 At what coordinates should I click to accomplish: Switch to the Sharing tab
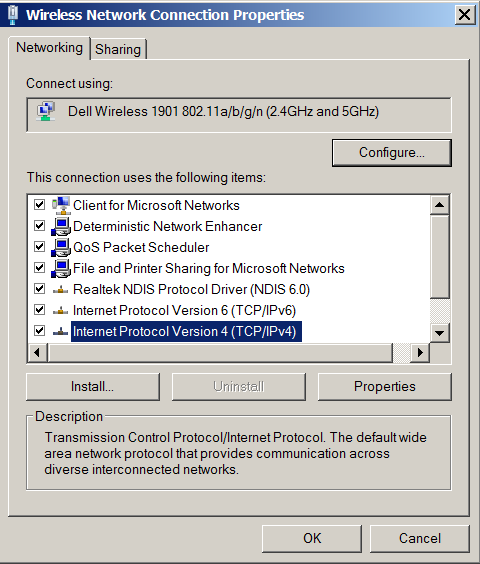pyautogui.click(x=118, y=49)
